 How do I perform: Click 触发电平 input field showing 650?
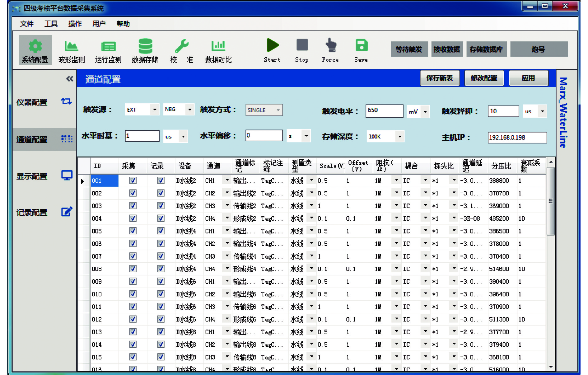pyautogui.click(x=384, y=111)
